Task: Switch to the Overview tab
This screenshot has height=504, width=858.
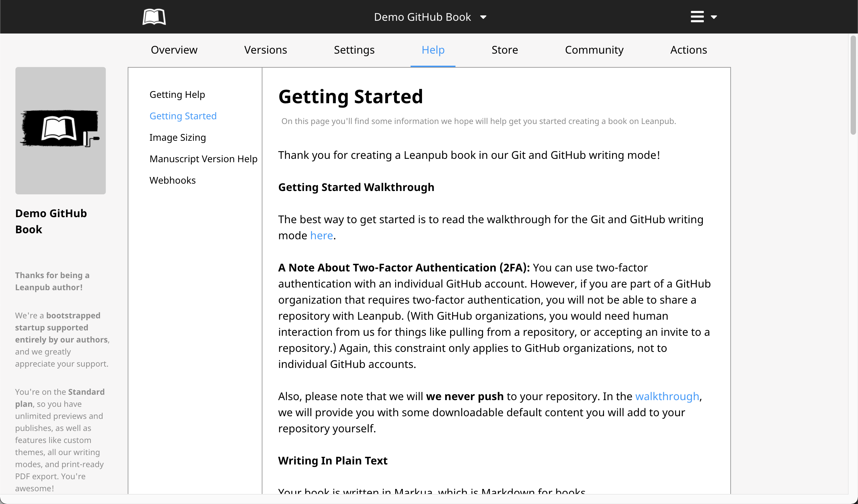Action: coord(174,50)
